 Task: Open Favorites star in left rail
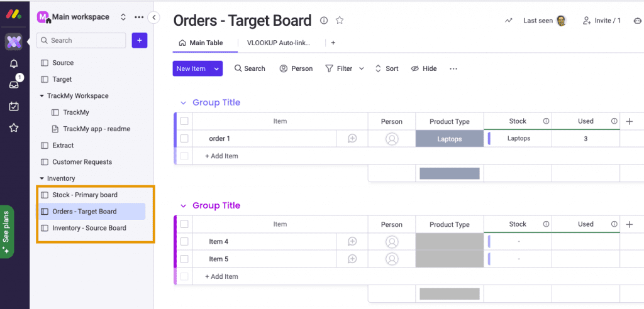pos(14,128)
